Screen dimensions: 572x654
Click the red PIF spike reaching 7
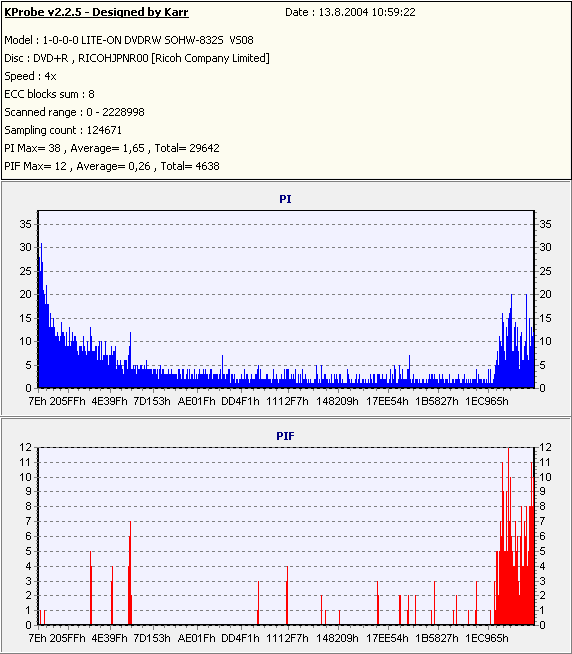pyautogui.click(x=130, y=573)
